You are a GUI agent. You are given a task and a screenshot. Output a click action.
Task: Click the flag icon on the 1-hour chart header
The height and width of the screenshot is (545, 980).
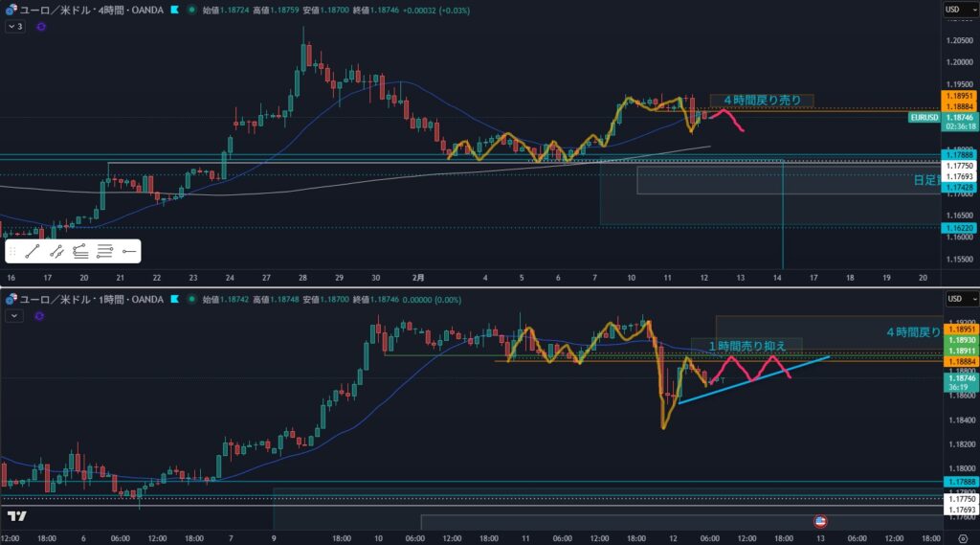coord(172,300)
